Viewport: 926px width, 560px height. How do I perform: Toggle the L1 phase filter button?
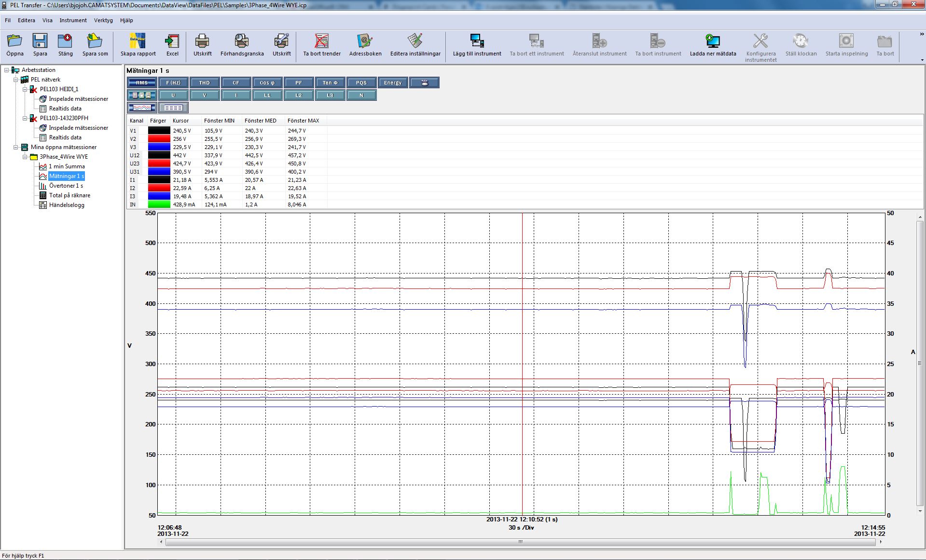pyautogui.click(x=267, y=96)
